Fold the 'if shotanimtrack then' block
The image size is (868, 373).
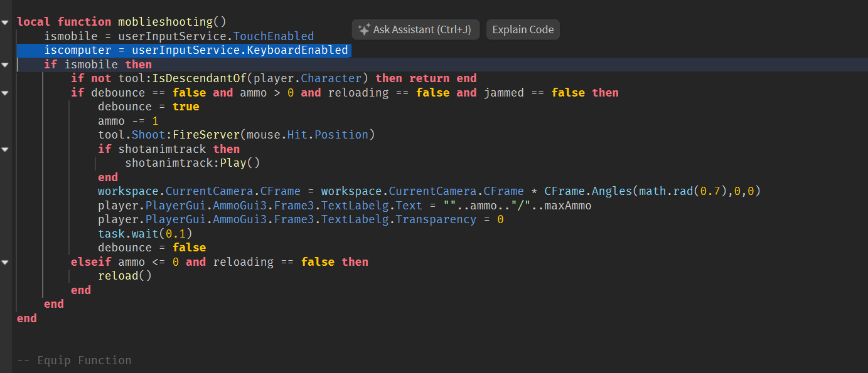coord(5,149)
